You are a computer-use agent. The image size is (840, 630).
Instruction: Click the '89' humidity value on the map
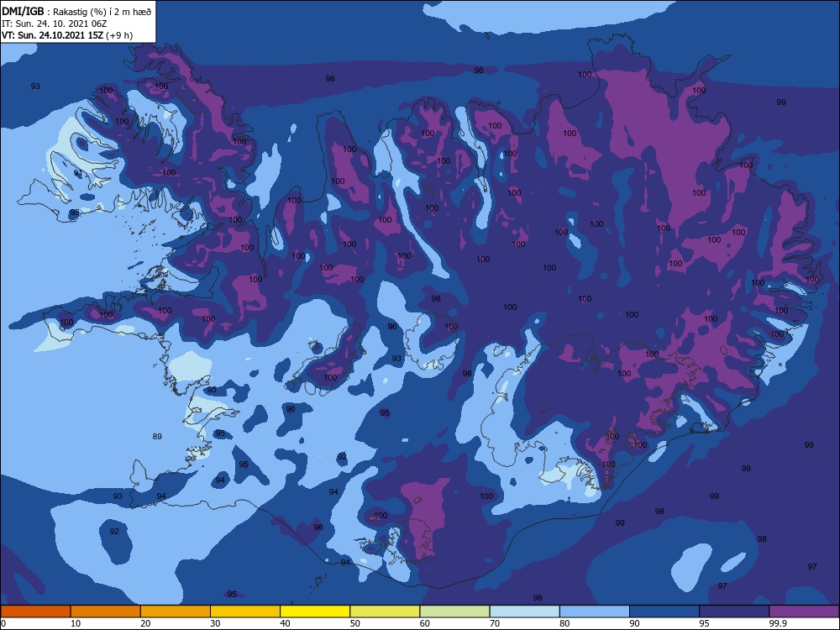(157, 437)
